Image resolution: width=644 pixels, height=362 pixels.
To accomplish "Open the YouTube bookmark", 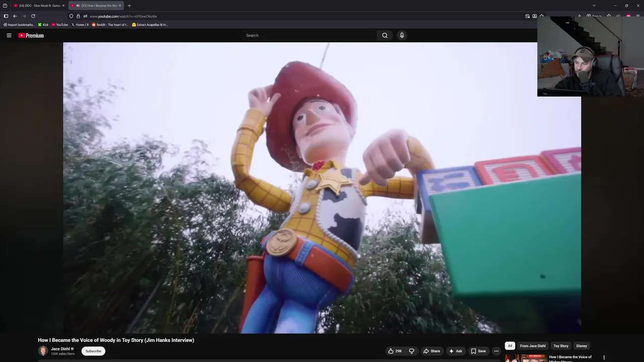I will (60, 25).
